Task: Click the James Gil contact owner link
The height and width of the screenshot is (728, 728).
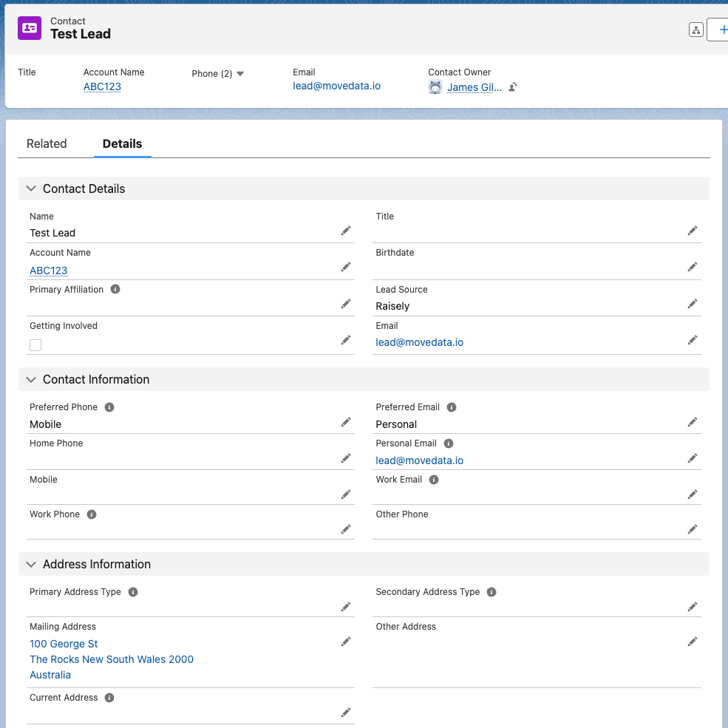Action: point(474,87)
